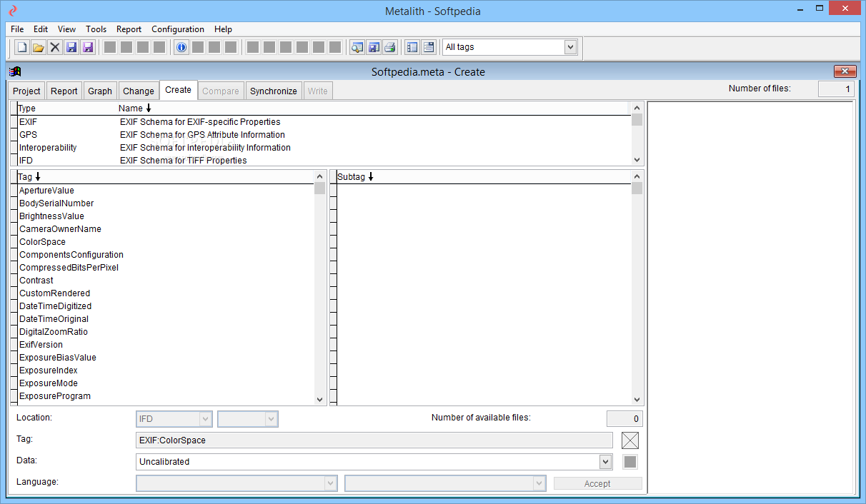Screen dimensions: 866x504
Task: Select the EXIF schema row
Action: (x=325, y=122)
